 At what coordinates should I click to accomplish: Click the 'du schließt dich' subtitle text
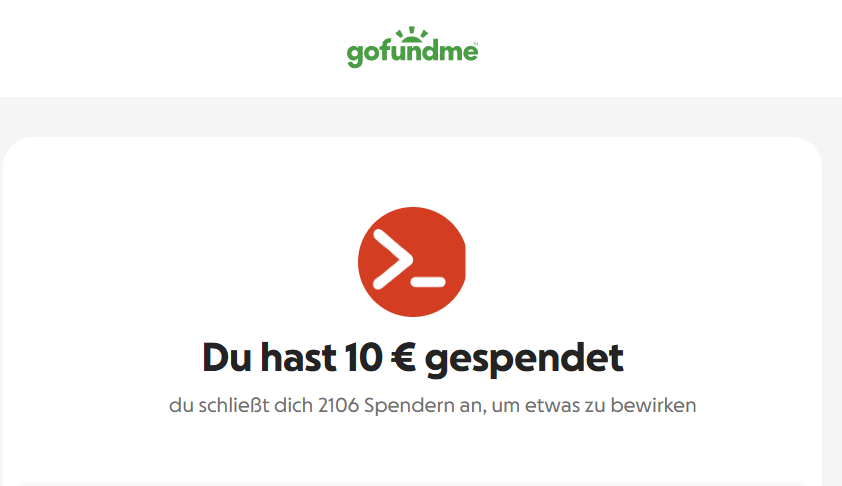241,405
